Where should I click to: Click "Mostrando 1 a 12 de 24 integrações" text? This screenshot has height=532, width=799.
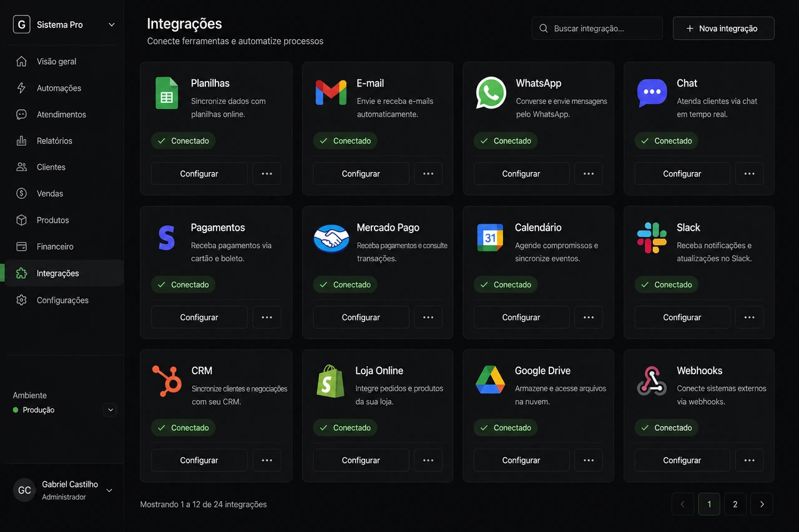click(x=203, y=504)
